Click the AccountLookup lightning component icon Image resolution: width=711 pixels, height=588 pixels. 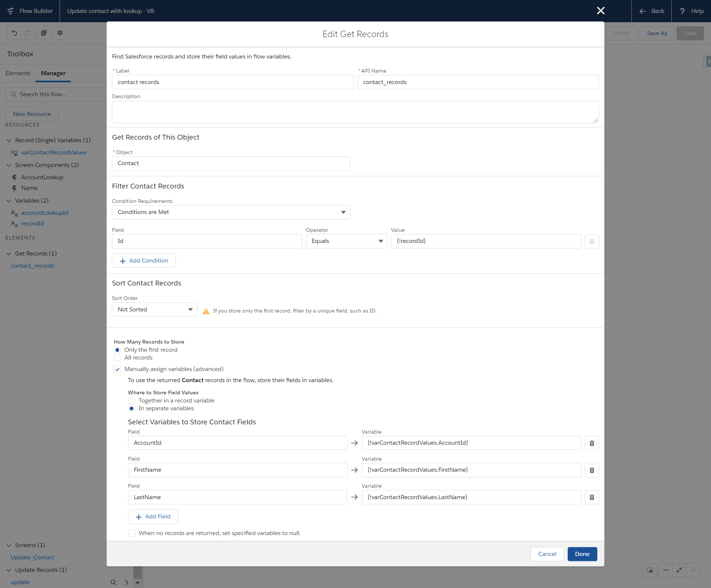click(x=14, y=177)
